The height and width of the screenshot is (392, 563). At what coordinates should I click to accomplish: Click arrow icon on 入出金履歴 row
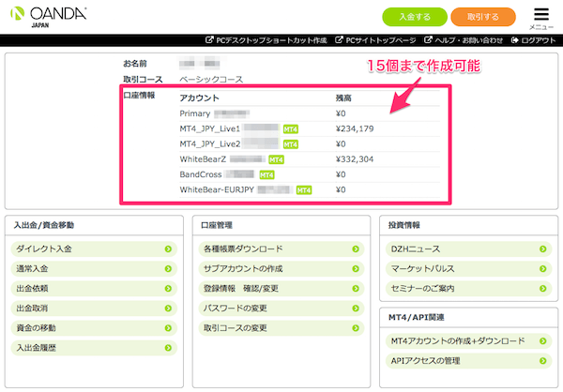[168, 348]
